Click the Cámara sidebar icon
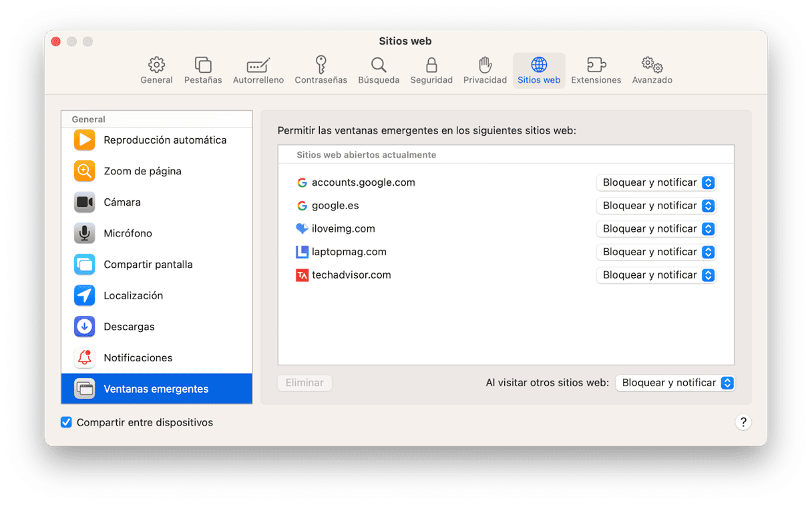Image resolution: width=812 pixels, height=505 pixels. (85, 202)
